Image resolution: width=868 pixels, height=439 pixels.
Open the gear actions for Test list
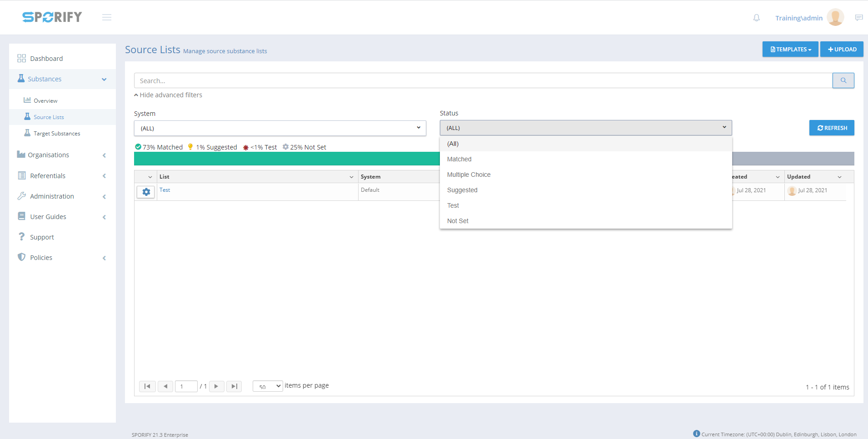(x=146, y=192)
